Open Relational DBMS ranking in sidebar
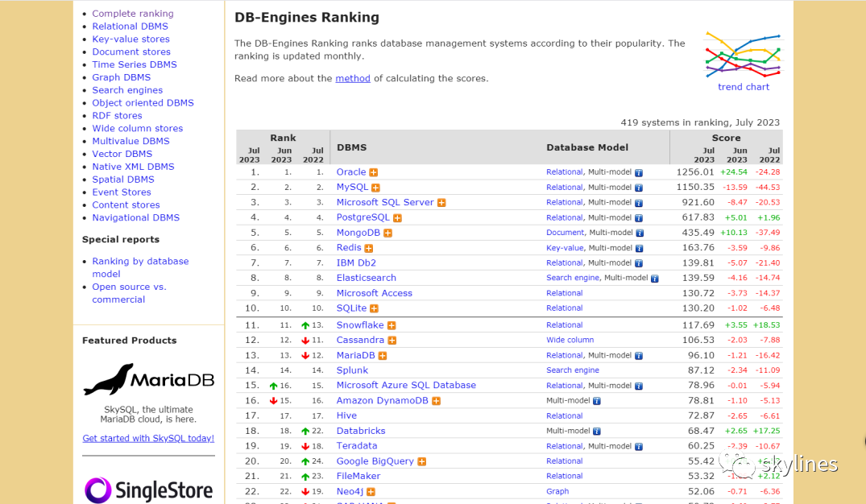Image resolution: width=866 pixels, height=504 pixels. tap(130, 26)
